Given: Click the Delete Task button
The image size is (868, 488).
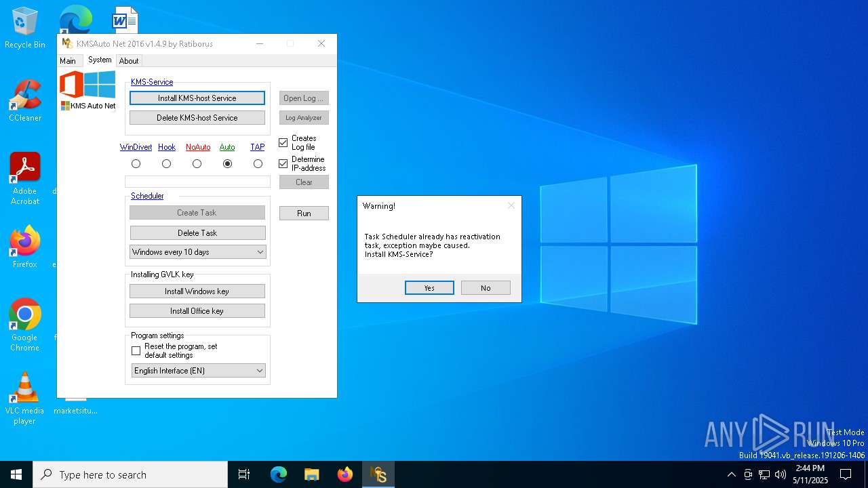Looking at the screenshot, I should pos(197,233).
